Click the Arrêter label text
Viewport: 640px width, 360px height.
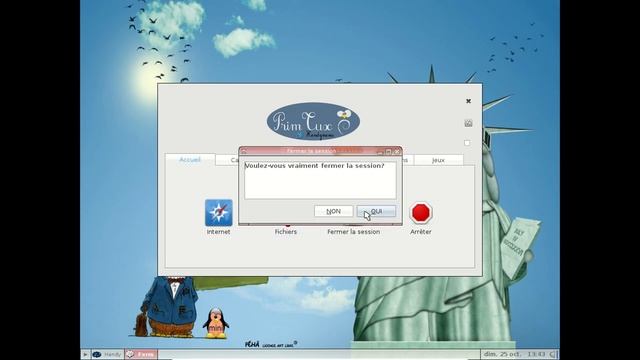[x=421, y=231]
